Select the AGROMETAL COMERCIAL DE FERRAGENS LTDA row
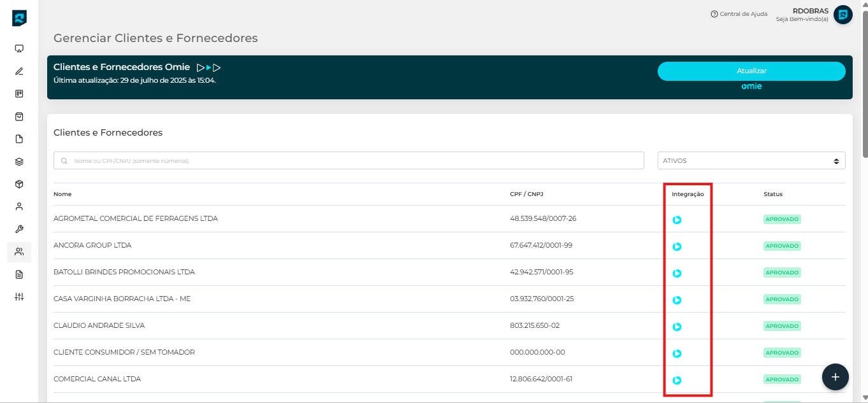Screen dimensions: 868x403 [x=136, y=218]
